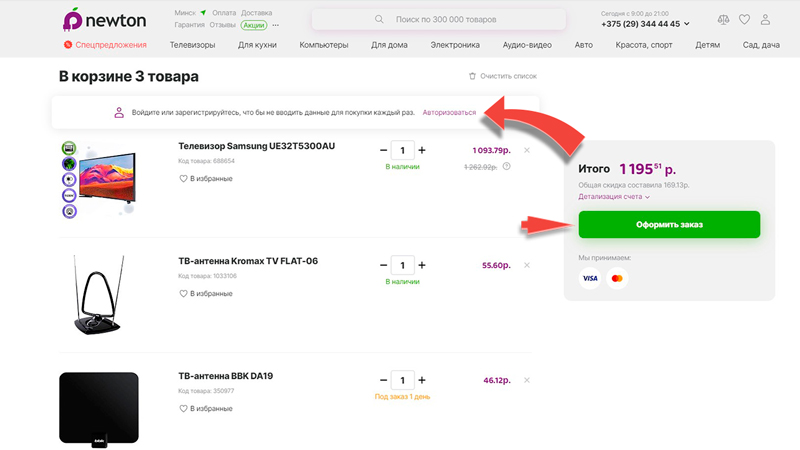Increase quantity of BBK DA19 antenna
The width and height of the screenshot is (800, 450).
[422, 380]
